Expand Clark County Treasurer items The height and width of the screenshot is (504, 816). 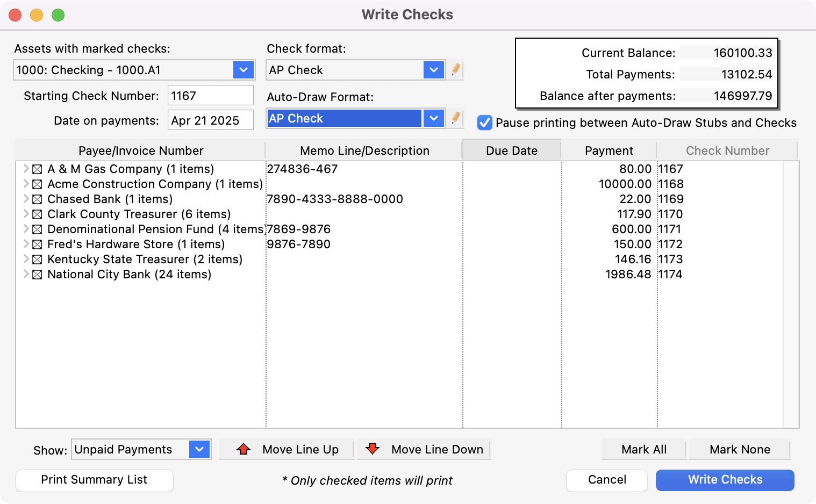[25, 214]
